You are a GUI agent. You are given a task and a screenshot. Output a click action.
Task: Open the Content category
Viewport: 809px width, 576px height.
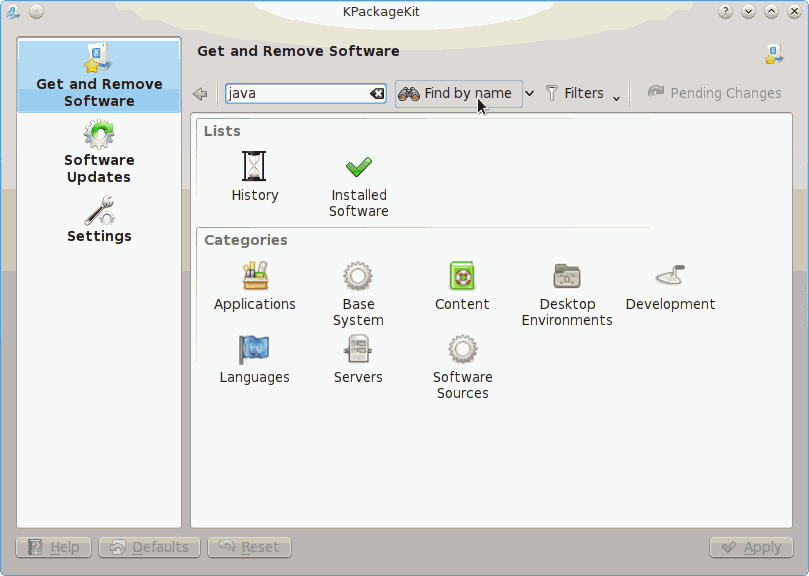pyautogui.click(x=462, y=286)
